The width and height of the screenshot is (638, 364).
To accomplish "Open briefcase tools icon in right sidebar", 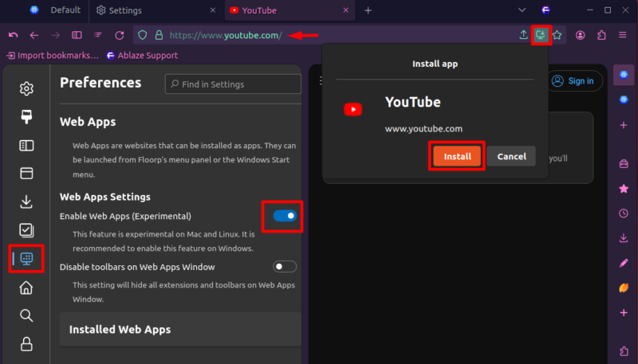I will 624,164.
